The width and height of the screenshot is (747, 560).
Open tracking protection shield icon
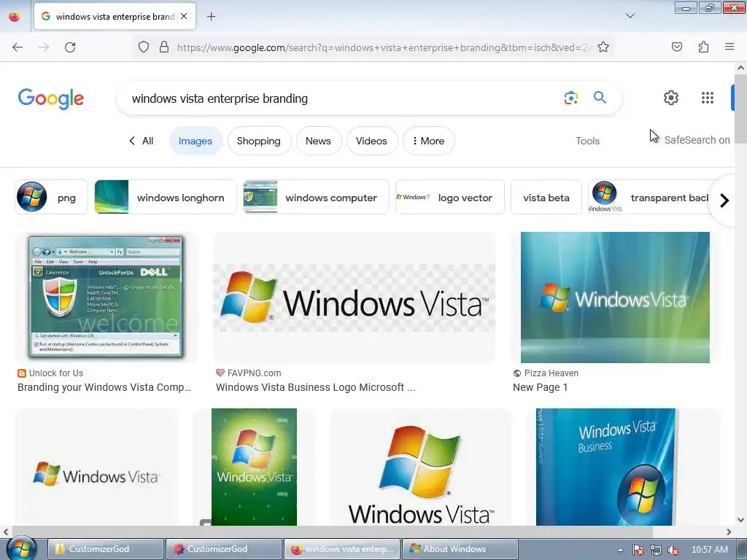click(x=144, y=47)
